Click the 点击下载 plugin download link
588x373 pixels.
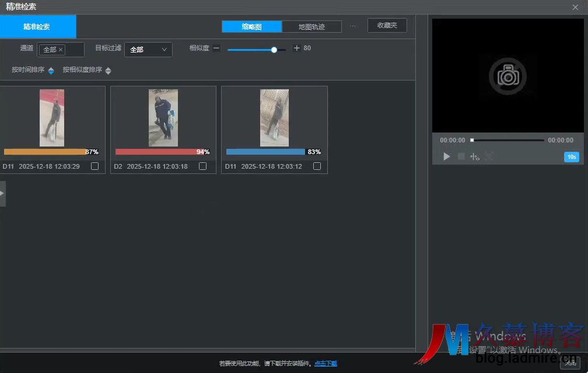coord(325,364)
